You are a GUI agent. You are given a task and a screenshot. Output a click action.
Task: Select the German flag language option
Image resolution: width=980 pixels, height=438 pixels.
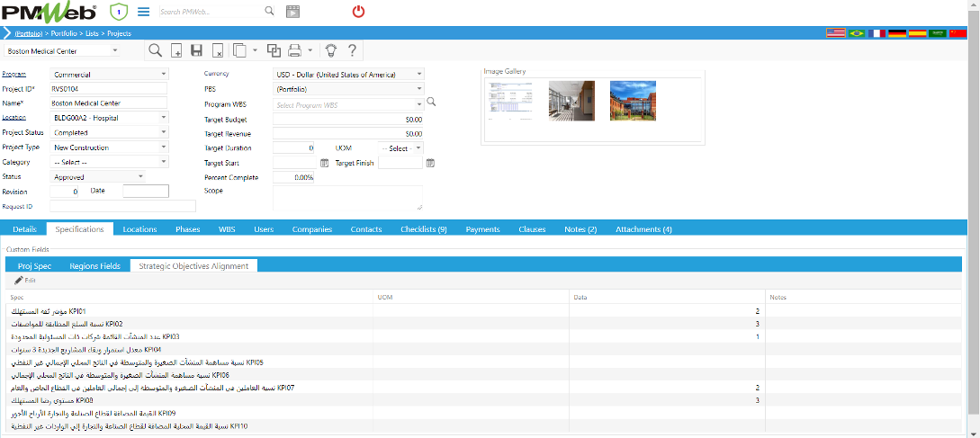point(897,33)
